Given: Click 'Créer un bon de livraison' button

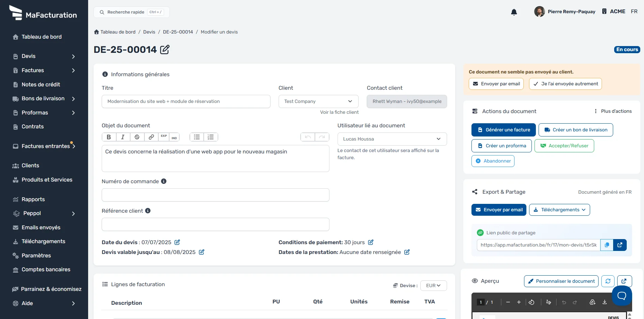Looking at the screenshot, I should (x=576, y=130).
